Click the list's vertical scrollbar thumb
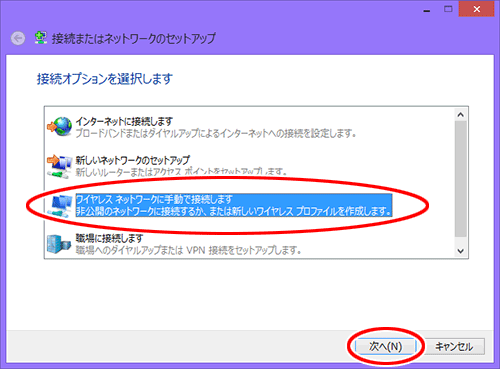 tap(461, 179)
